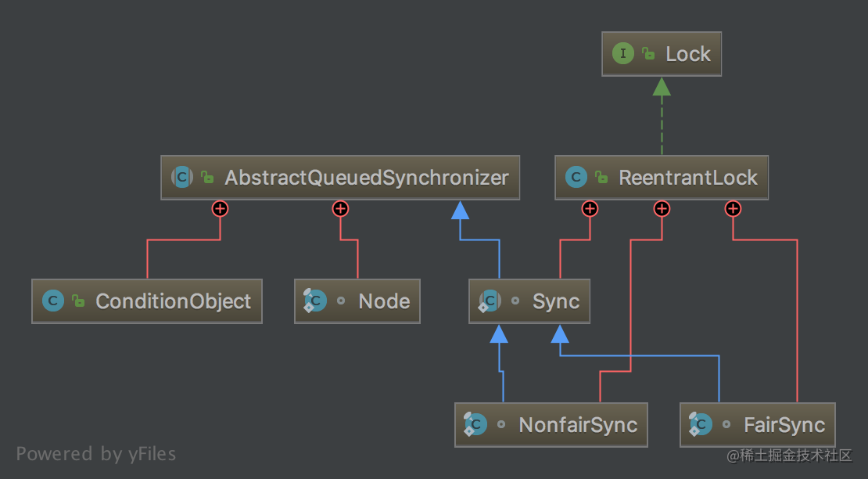
Task: Click the Node text label
Action: click(x=384, y=301)
